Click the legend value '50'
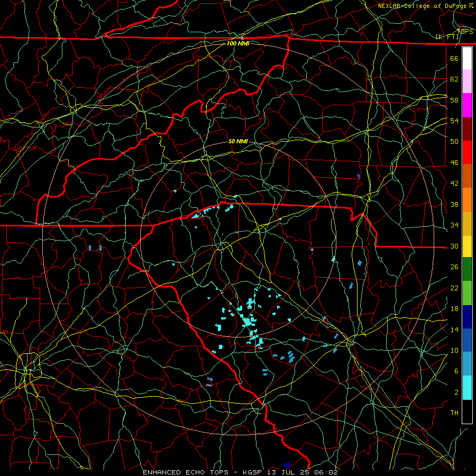This screenshot has width=476, height=476. coord(454,142)
